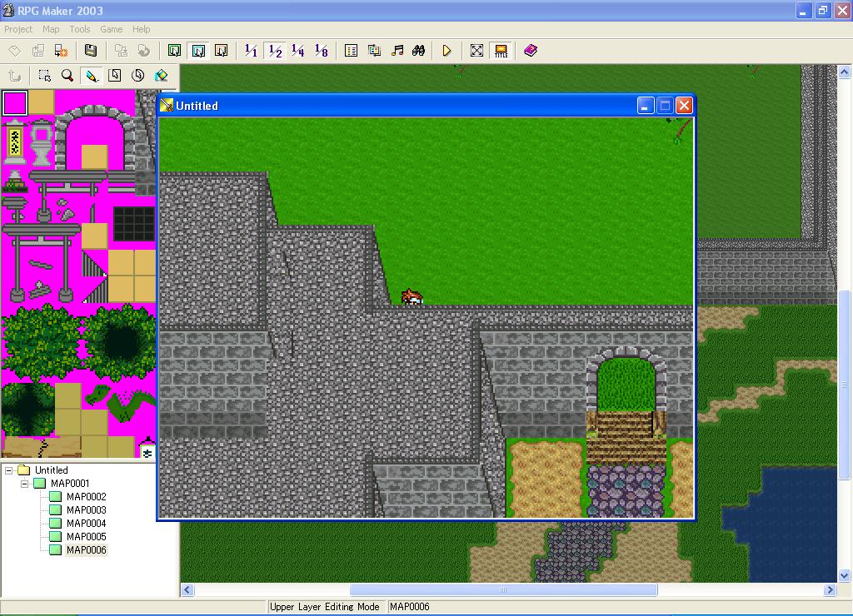Select the Untitled project root folder
This screenshot has height=616, width=853.
(51, 470)
